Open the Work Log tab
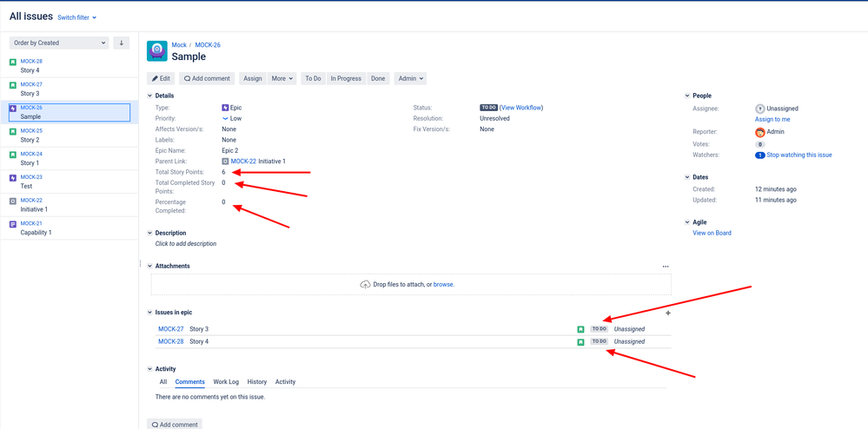868x429 pixels. tap(226, 382)
